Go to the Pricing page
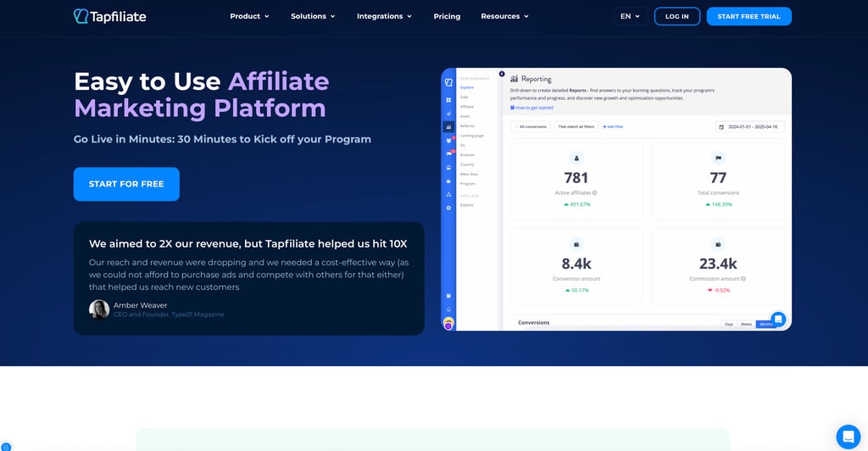 coord(447,17)
